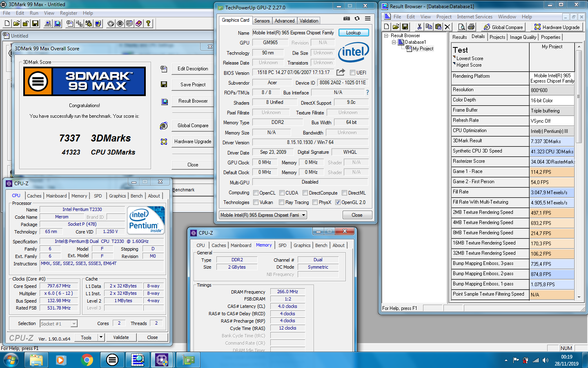Collapse the Database1 tree node
The image size is (588, 368).
(x=394, y=42)
